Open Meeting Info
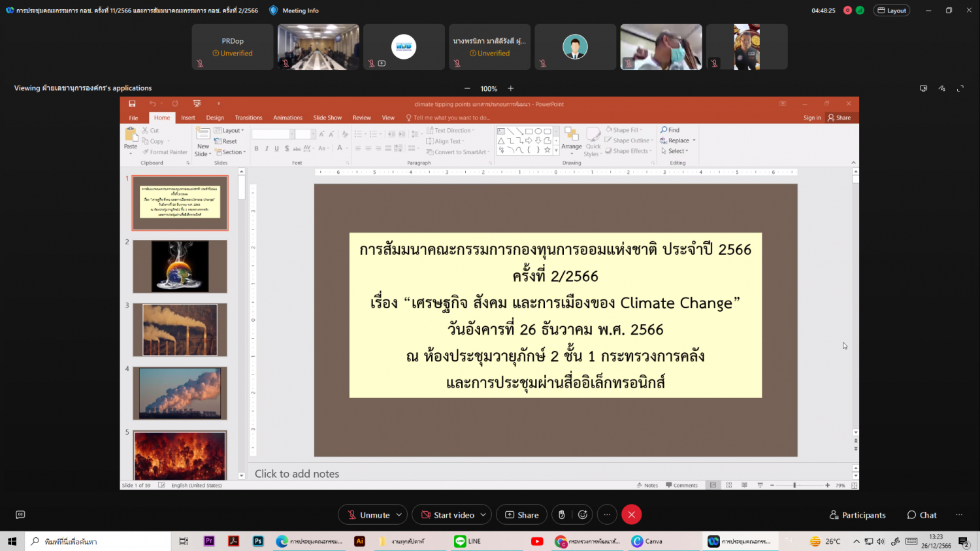Image resolution: width=980 pixels, height=551 pixels. point(294,10)
